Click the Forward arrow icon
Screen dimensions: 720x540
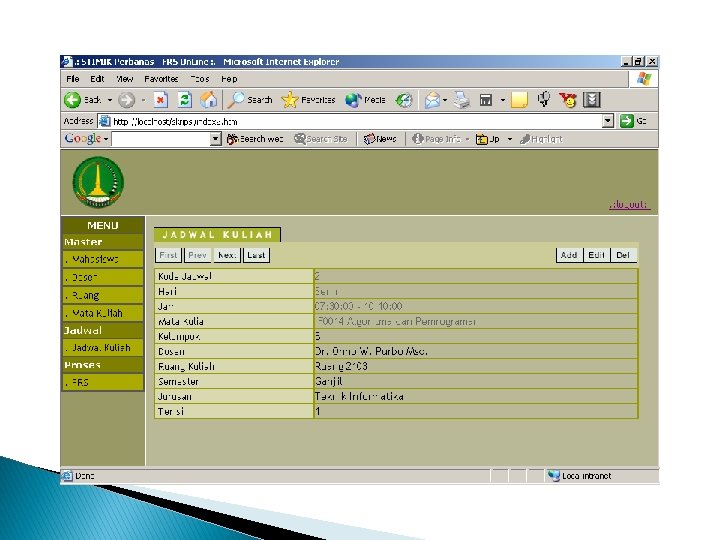[127, 100]
